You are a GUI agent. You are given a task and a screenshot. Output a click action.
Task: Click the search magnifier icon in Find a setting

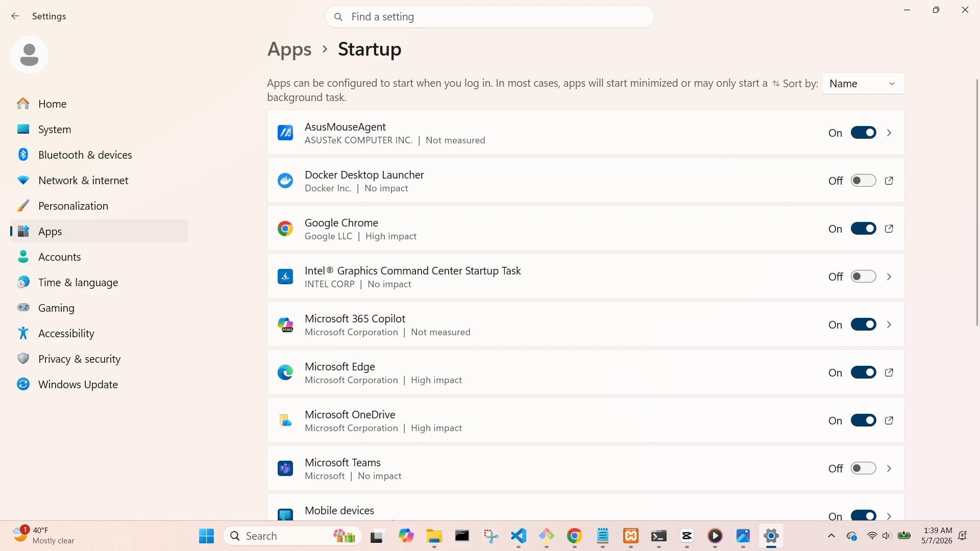point(338,17)
